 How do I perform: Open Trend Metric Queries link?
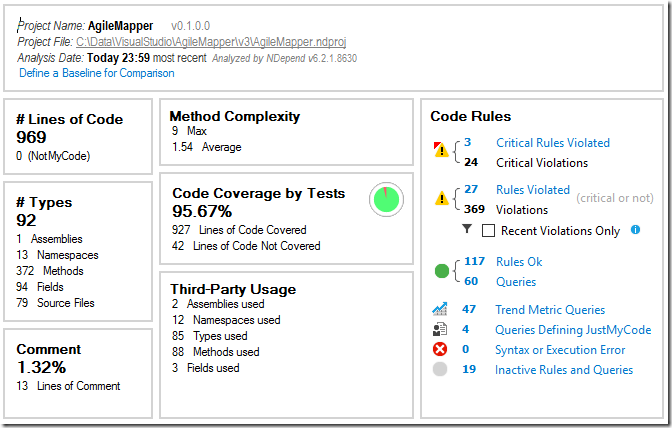click(x=550, y=309)
